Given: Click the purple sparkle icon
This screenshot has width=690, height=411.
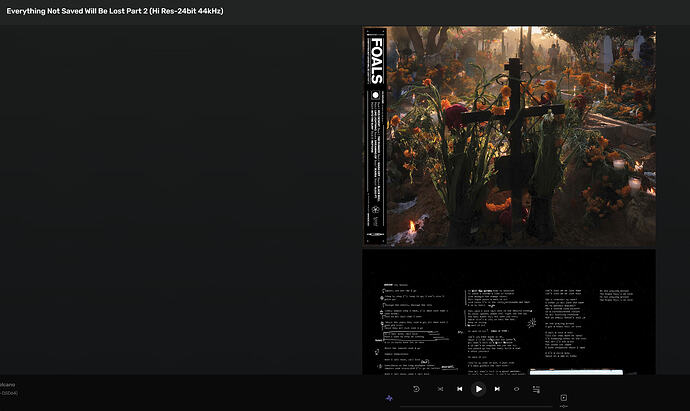Looking at the screenshot, I should 389,398.
